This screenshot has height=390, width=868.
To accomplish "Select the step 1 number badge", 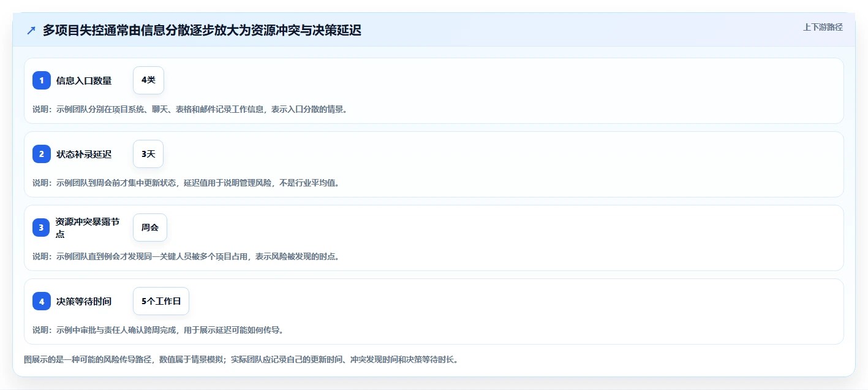I will (x=42, y=80).
